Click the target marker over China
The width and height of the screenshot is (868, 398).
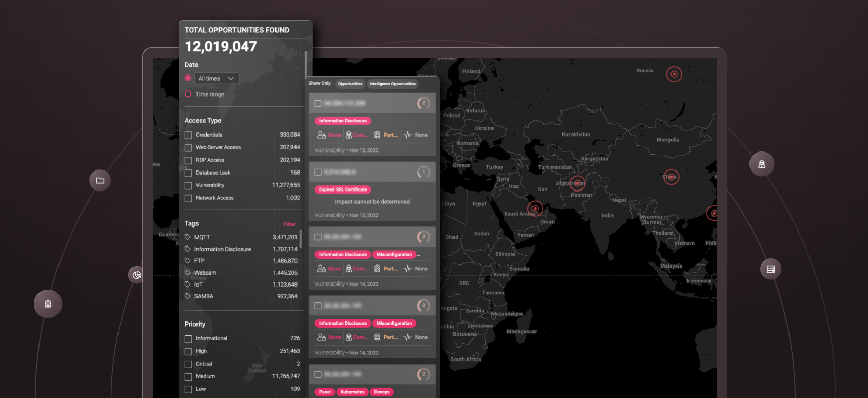[x=672, y=177]
